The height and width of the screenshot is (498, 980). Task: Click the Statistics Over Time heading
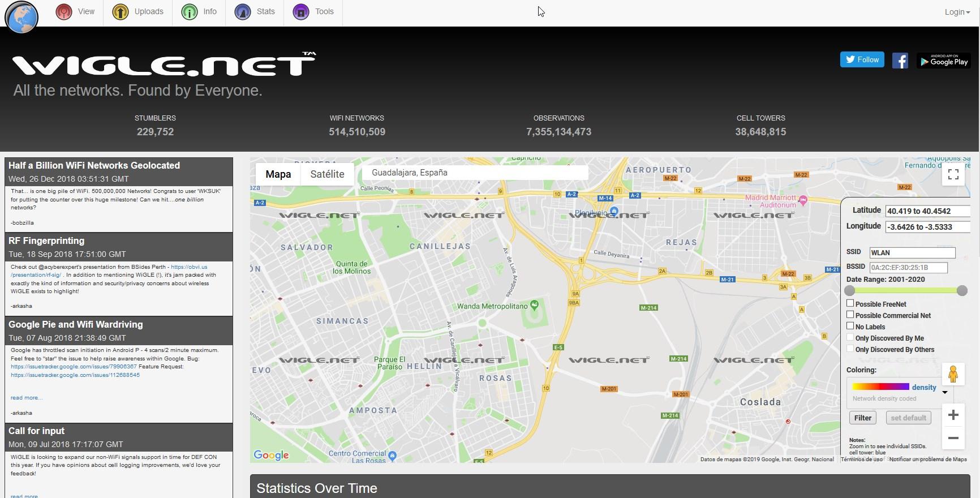(x=317, y=488)
